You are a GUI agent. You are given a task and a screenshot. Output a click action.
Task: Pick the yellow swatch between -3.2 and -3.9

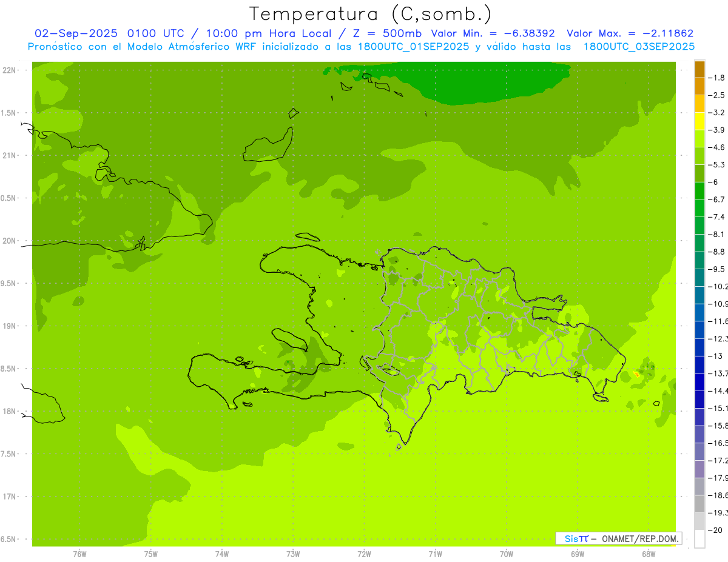point(699,121)
